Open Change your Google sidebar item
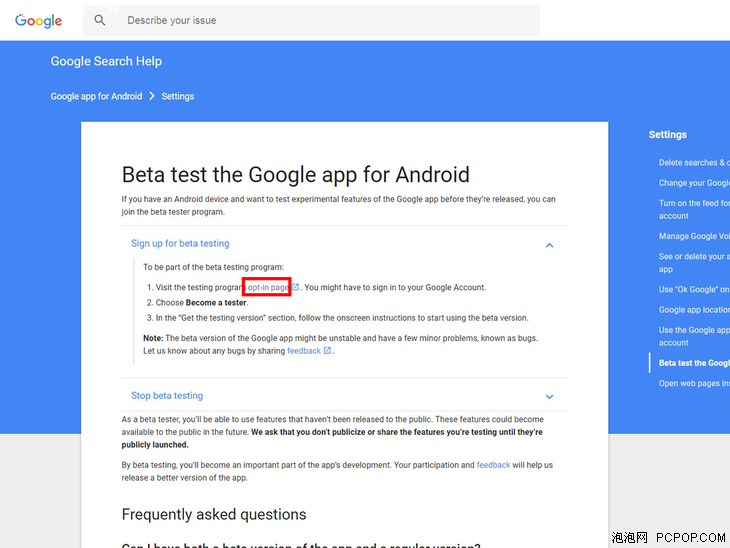The height and width of the screenshot is (548, 730). click(x=694, y=183)
